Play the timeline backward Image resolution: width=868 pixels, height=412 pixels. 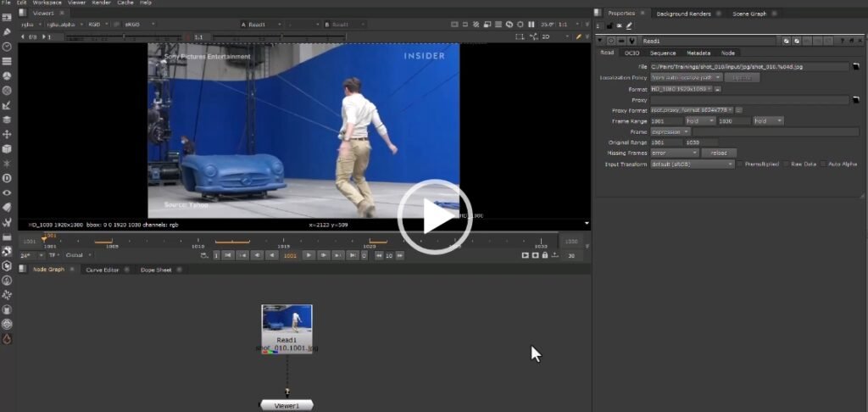tap(271, 255)
